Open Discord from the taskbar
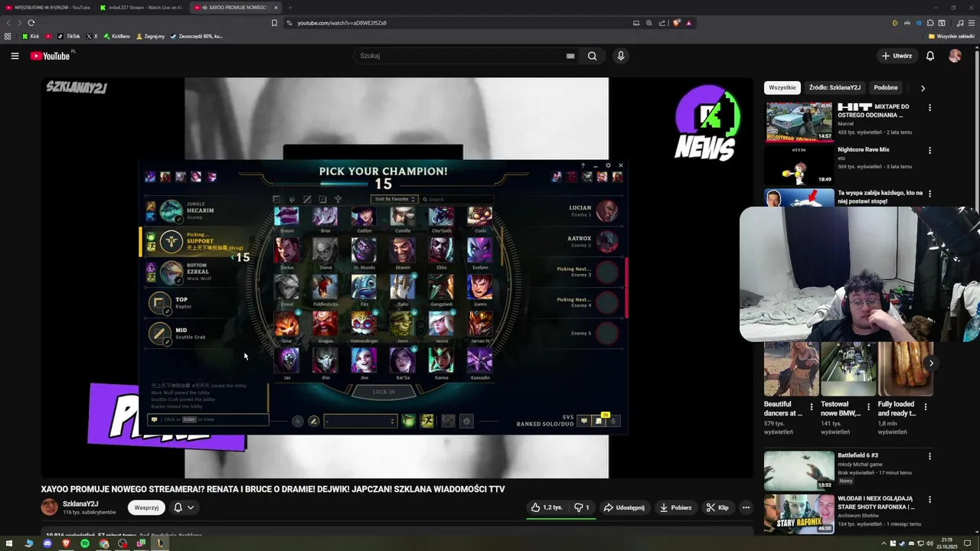The width and height of the screenshot is (980, 551). point(47,543)
